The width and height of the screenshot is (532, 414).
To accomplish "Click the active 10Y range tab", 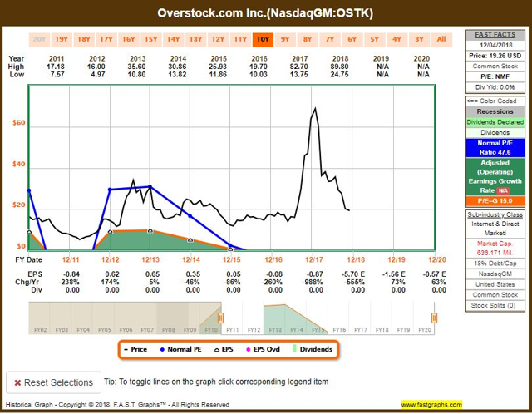I will coord(263,39).
